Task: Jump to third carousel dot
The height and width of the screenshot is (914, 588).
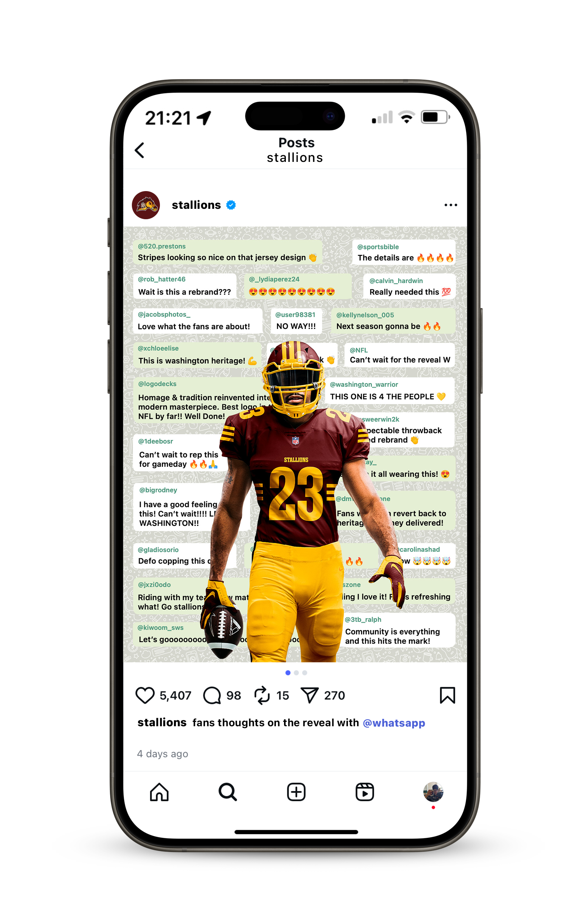Action: click(x=305, y=673)
